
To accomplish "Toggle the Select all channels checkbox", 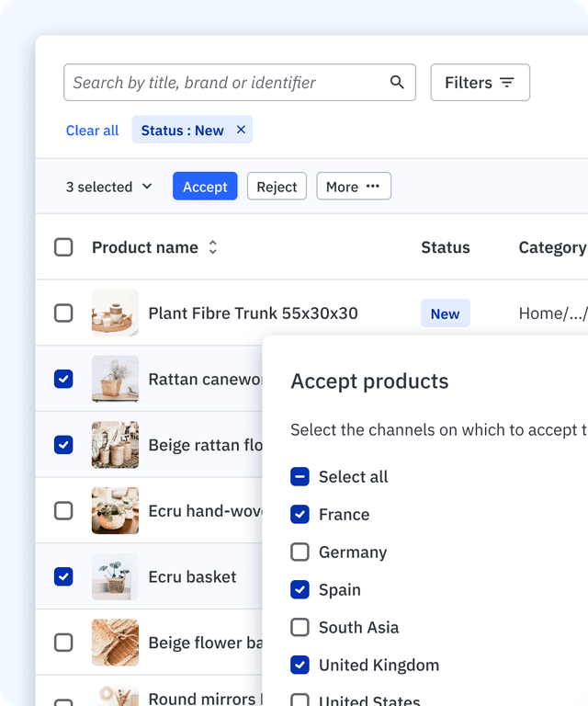I will pyautogui.click(x=300, y=476).
